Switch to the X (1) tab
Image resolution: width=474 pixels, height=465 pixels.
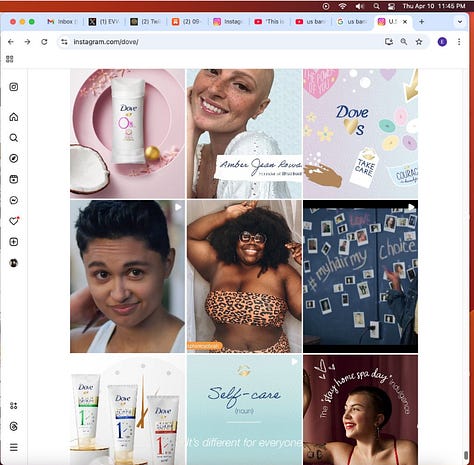click(x=104, y=22)
